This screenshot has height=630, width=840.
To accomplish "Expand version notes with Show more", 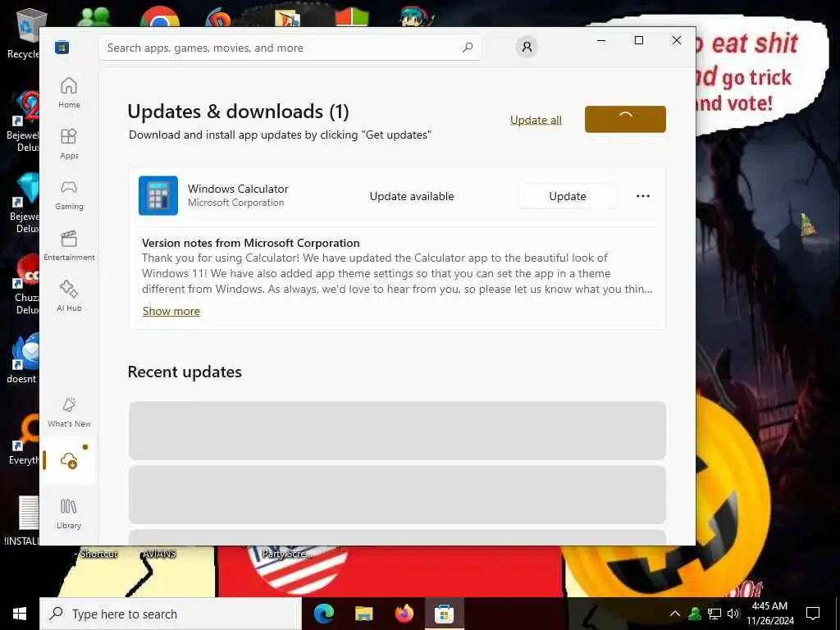I will click(x=171, y=311).
